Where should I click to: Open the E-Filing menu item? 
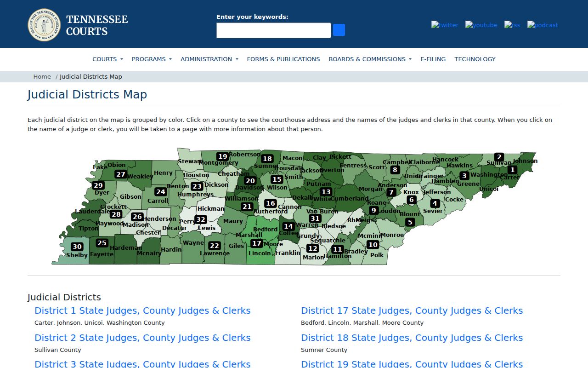(x=433, y=59)
